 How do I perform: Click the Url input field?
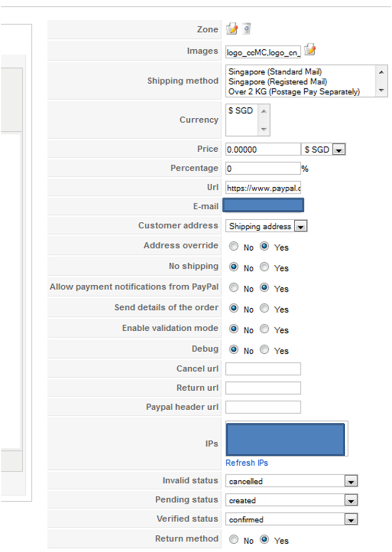click(x=263, y=188)
